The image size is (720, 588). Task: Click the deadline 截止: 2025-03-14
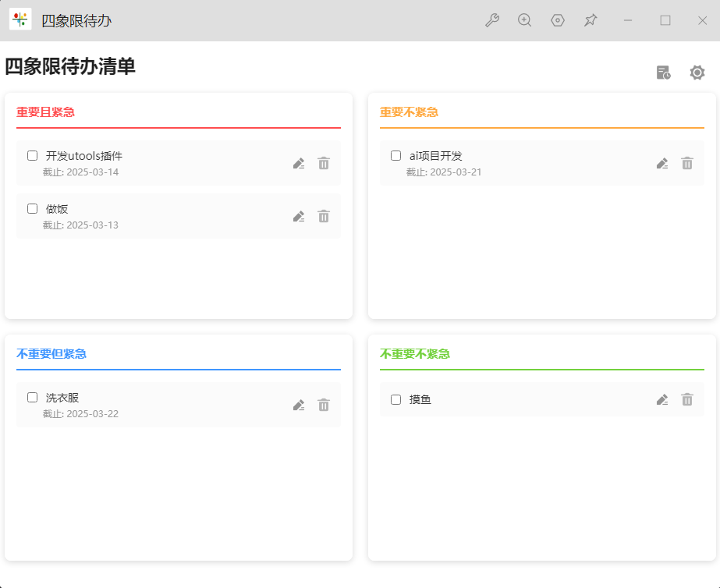pyautogui.click(x=80, y=172)
